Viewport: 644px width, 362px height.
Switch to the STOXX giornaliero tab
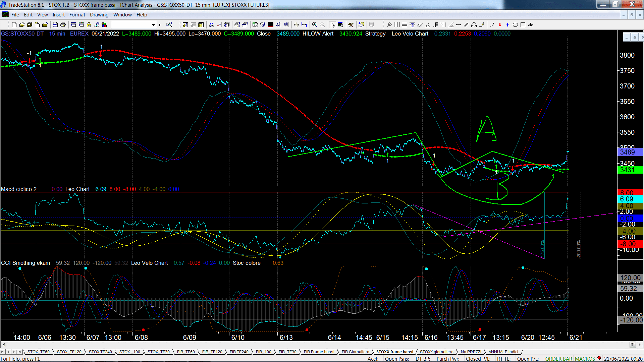pos(436,352)
